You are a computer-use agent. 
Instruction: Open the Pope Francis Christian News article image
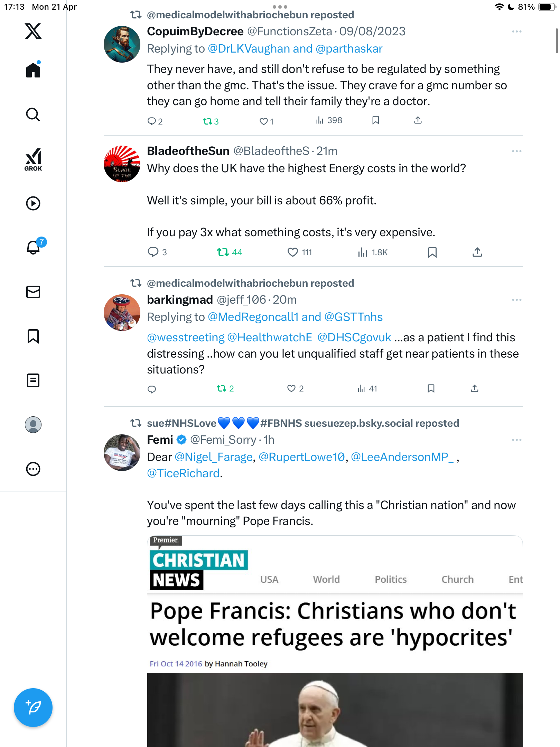tap(335, 641)
